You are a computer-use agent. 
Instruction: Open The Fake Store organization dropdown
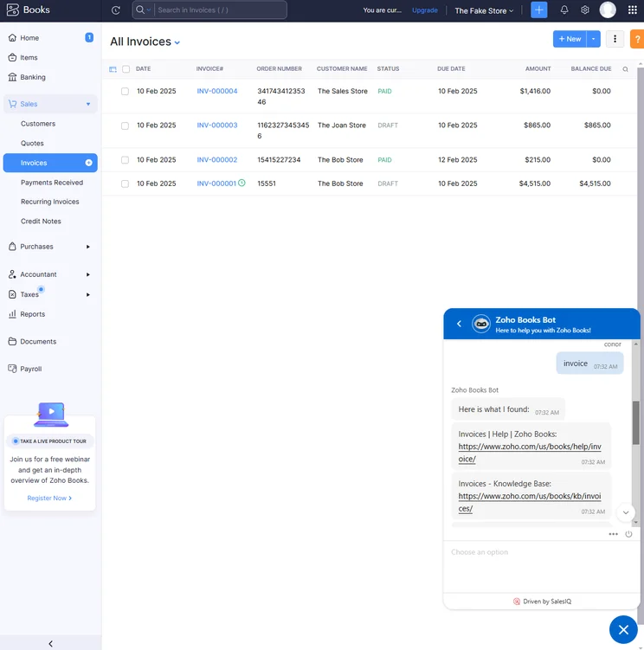[484, 10]
